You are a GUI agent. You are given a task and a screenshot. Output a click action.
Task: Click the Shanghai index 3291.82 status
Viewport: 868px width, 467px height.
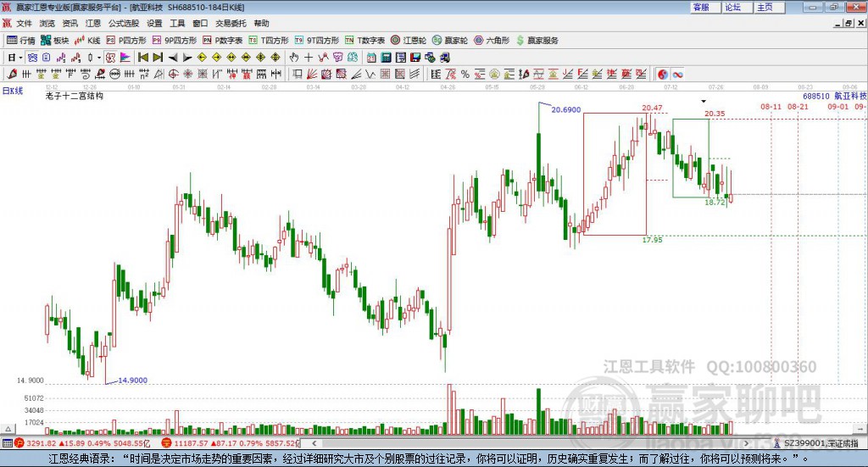81,443
